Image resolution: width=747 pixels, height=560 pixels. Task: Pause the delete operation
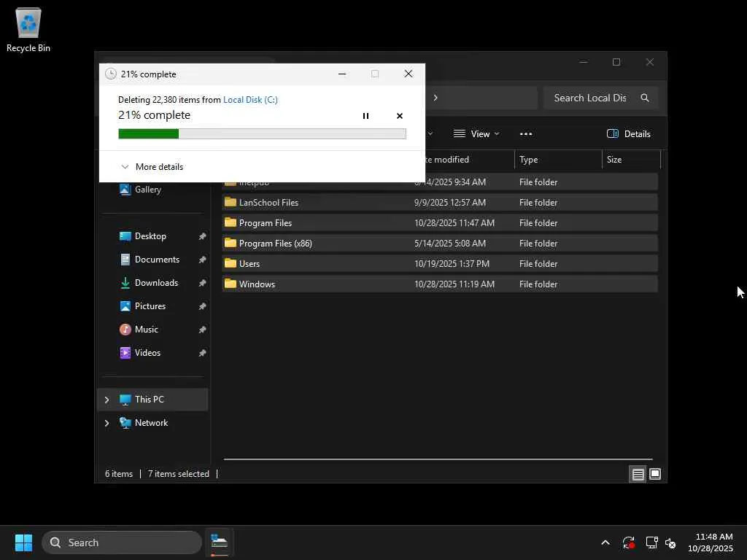pyautogui.click(x=365, y=116)
